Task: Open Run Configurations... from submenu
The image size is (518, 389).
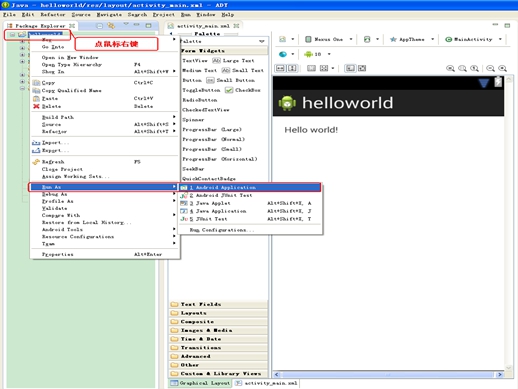Action: click(x=250, y=230)
